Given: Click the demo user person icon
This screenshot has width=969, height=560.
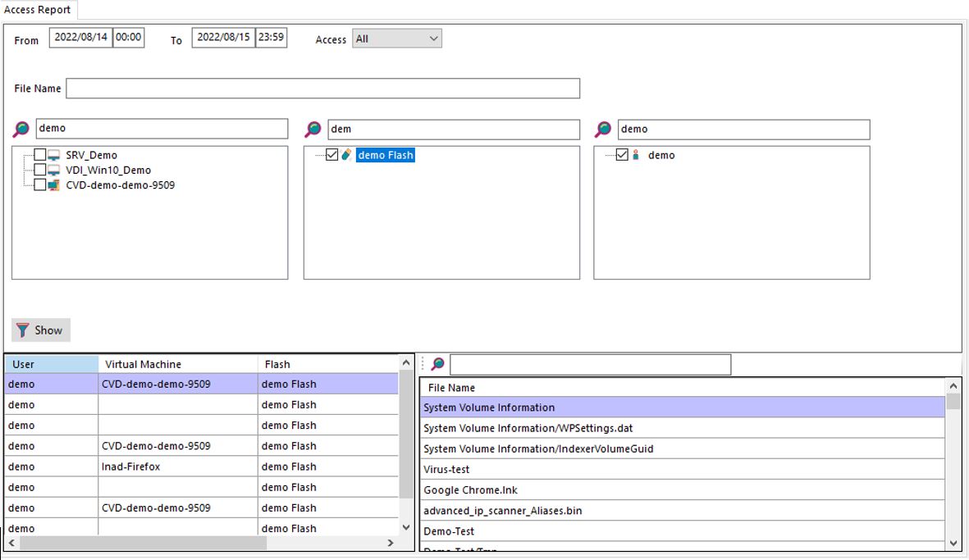Looking at the screenshot, I should pyautogui.click(x=636, y=155).
